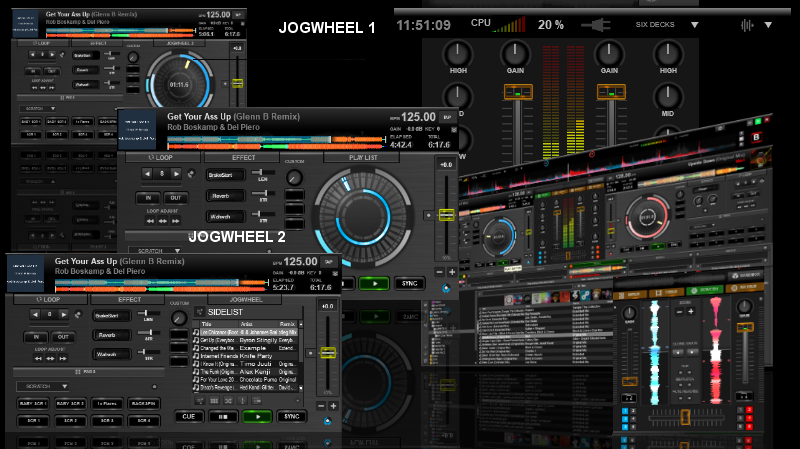Click album cover art in the SIDELIST deck
Screen dimensions: 800x449
click(x=25, y=273)
